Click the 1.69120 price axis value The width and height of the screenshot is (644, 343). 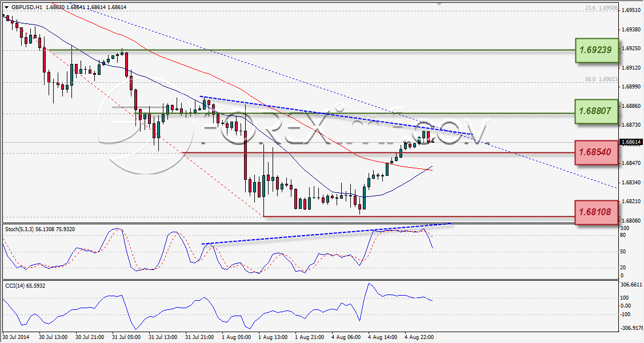click(x=631, y=68)
